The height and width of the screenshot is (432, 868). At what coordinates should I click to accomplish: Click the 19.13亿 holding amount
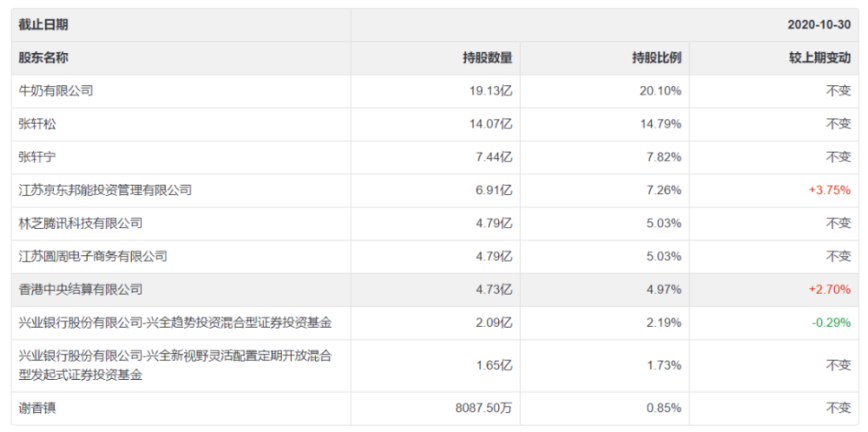pyautogui.click(x=491, y=91)
